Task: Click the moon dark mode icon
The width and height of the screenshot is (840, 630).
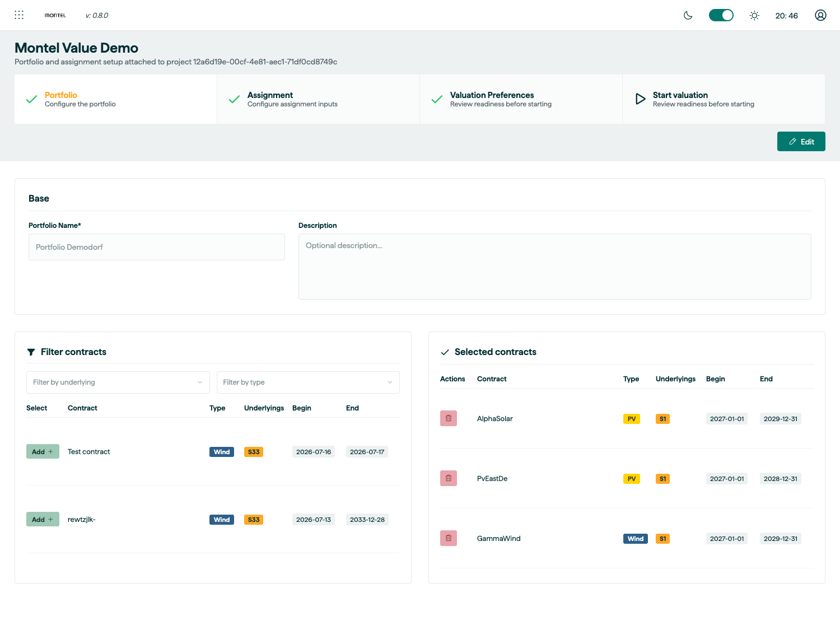Action: coord(688,15)
